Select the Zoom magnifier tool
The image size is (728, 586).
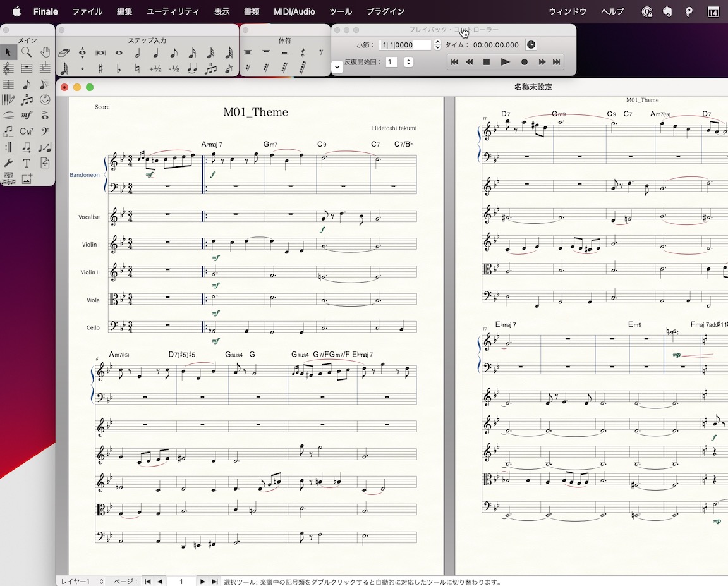point(27,52)
